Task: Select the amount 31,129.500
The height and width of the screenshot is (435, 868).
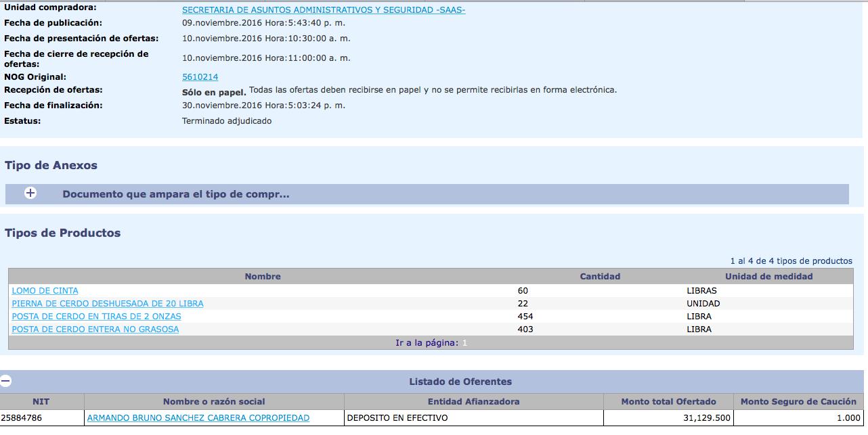Action: [x=706, y=418]
